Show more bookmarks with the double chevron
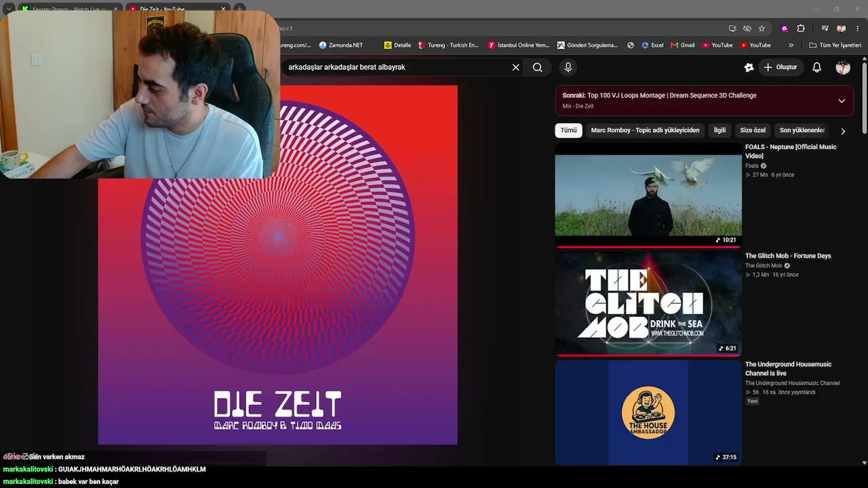 [x=791, y=45]
